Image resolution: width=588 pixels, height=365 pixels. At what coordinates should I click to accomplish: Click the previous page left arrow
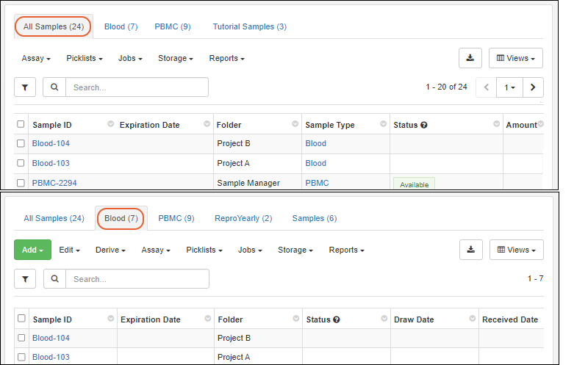[486, 87]
